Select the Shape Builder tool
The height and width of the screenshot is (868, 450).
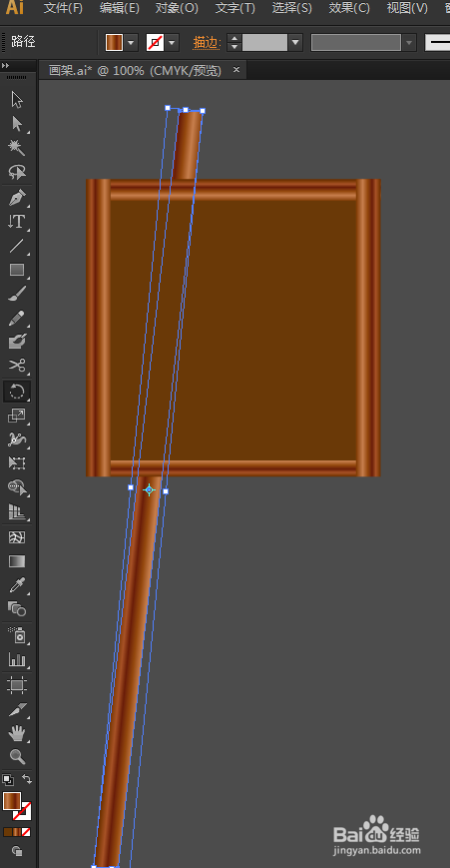click(x=17, y=487)
